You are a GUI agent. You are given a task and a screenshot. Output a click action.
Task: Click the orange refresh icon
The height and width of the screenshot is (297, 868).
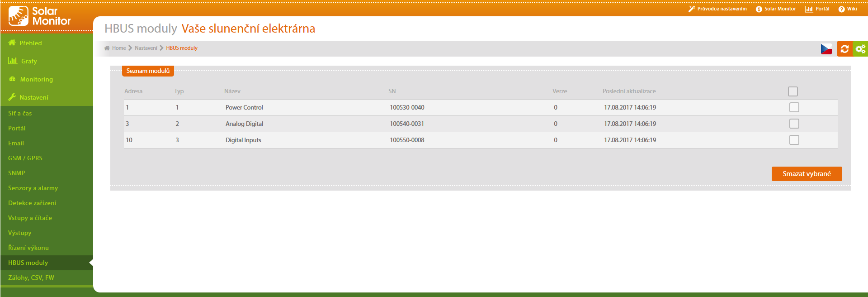point(844,49)
